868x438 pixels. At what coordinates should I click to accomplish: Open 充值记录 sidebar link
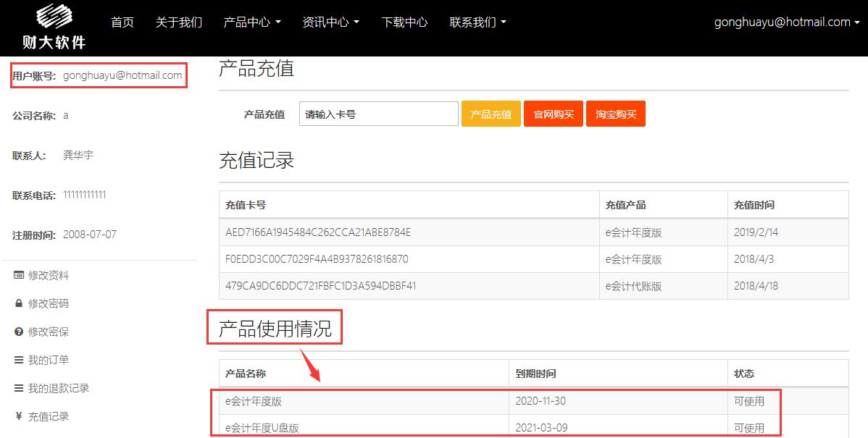tap(49, 416)
